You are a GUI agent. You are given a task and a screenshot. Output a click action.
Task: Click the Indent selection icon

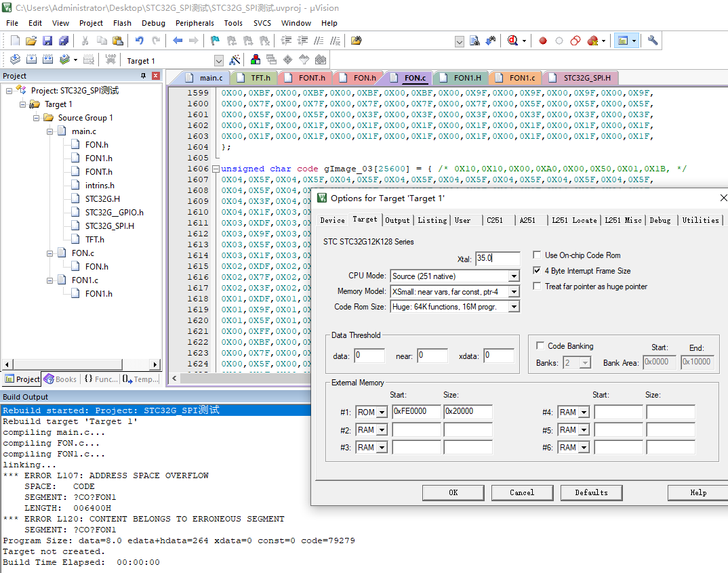pyautogui.click(x=287, y=41)
